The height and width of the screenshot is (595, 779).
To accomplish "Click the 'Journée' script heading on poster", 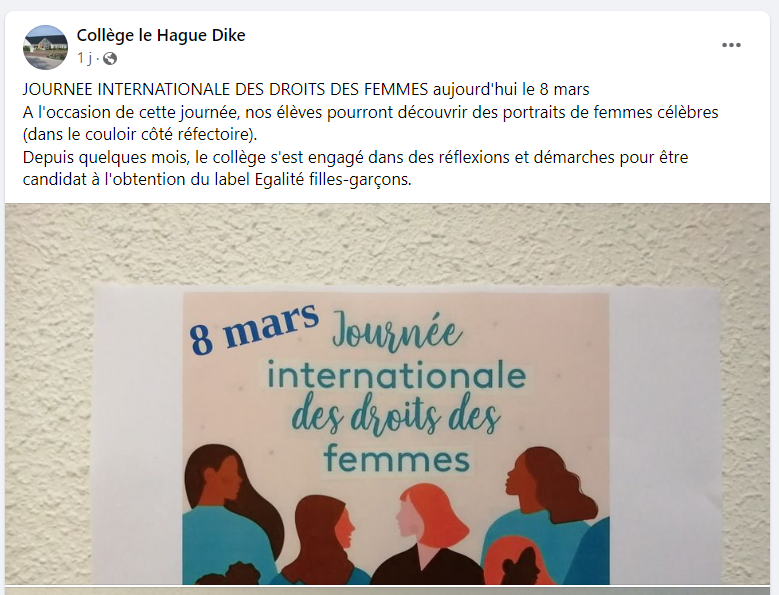I will click(x=397, y=331).
